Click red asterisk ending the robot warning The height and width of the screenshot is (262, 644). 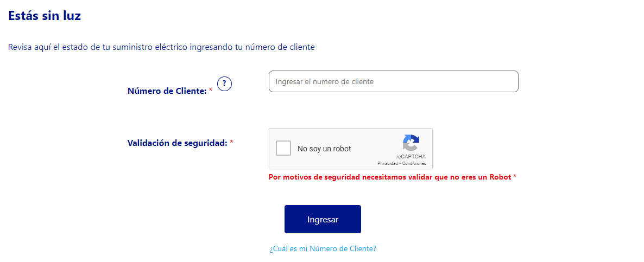515,176
